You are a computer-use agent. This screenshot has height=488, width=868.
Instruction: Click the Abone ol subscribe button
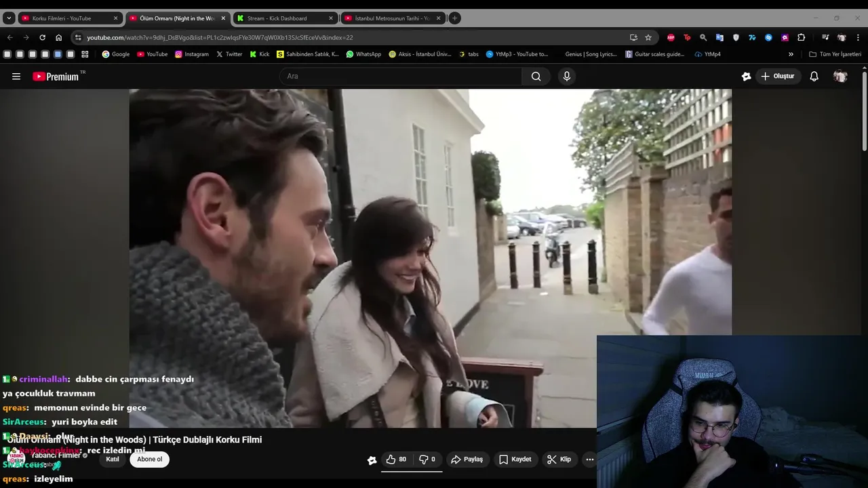coord(149,460)
